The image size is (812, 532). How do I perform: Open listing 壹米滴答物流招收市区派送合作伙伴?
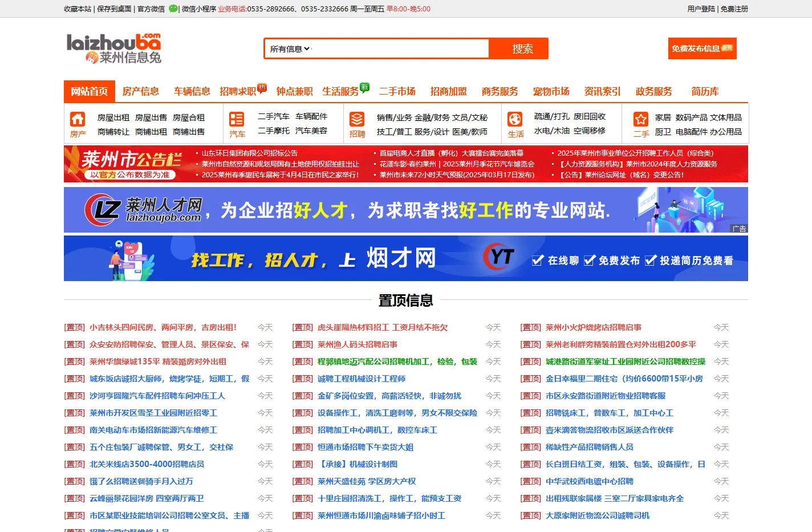click(x=610, y=430)
